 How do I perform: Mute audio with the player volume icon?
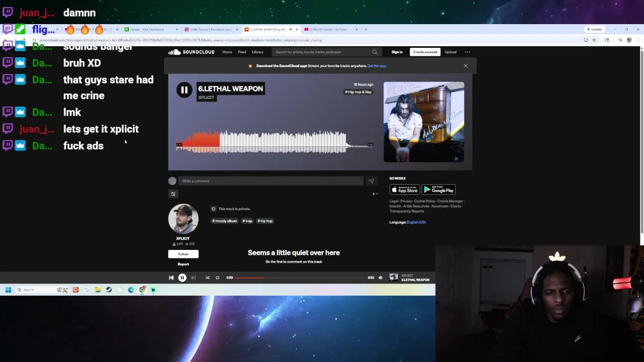click(380, 278)
